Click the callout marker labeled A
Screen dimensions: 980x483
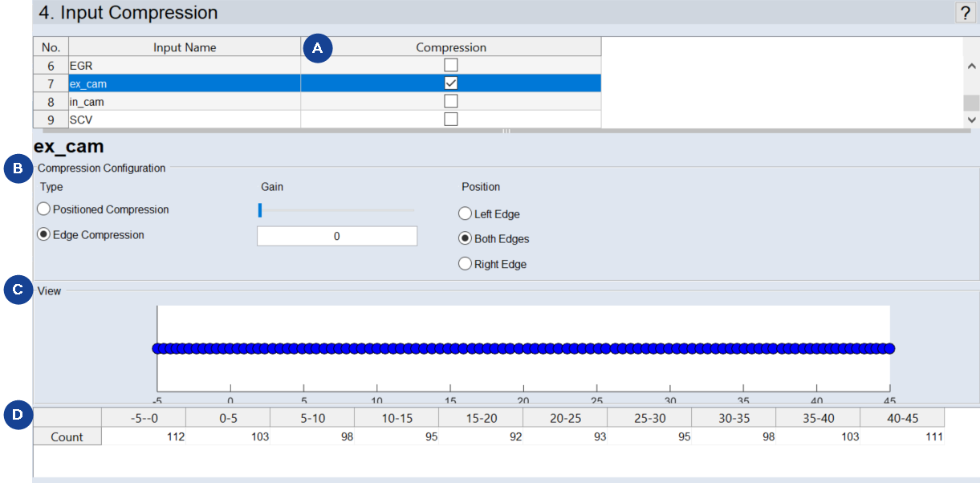pyautogui.click(x=318, y=48)
